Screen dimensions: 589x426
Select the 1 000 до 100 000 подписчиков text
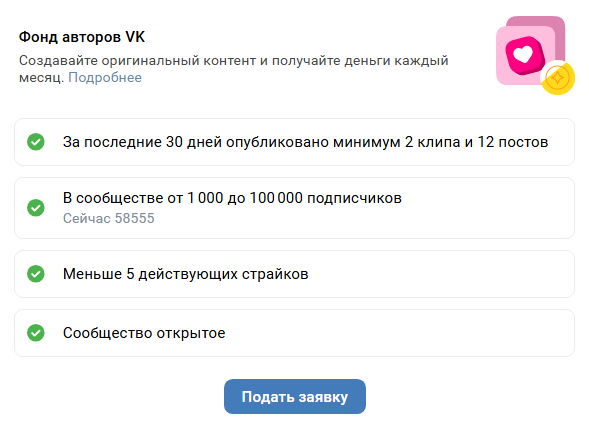[x=294, y=198]
